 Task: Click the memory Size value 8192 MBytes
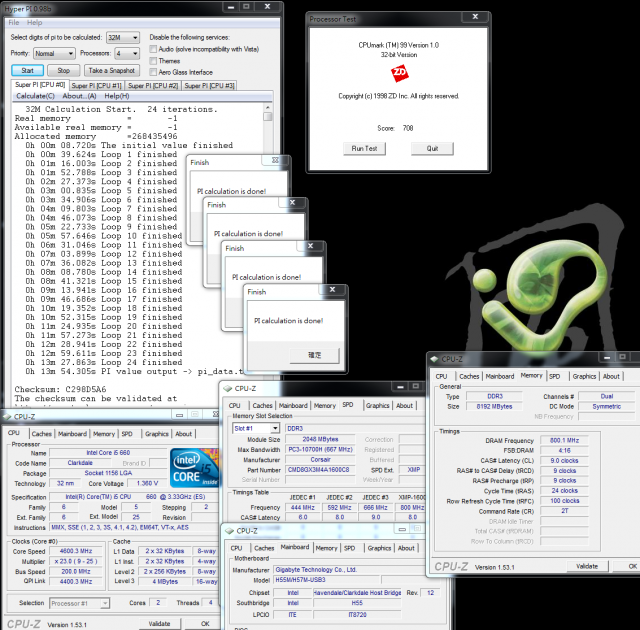494,407
